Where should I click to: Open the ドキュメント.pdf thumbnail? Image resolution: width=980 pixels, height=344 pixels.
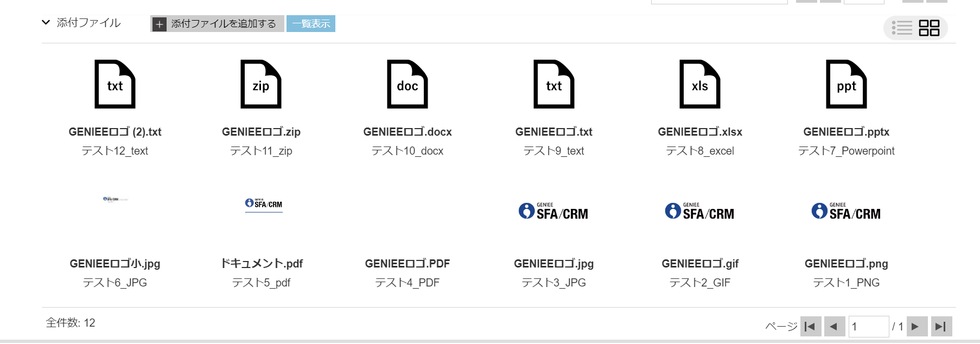[x=264, y=205]
